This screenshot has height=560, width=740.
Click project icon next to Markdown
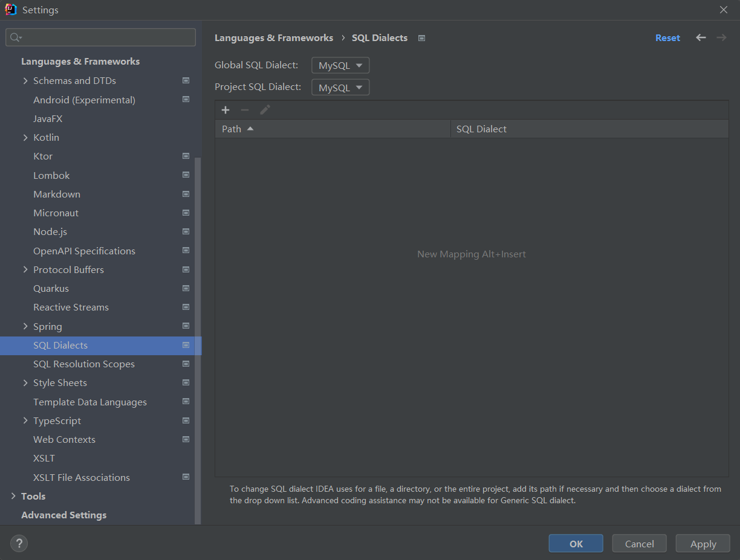(x=186, y=194)
